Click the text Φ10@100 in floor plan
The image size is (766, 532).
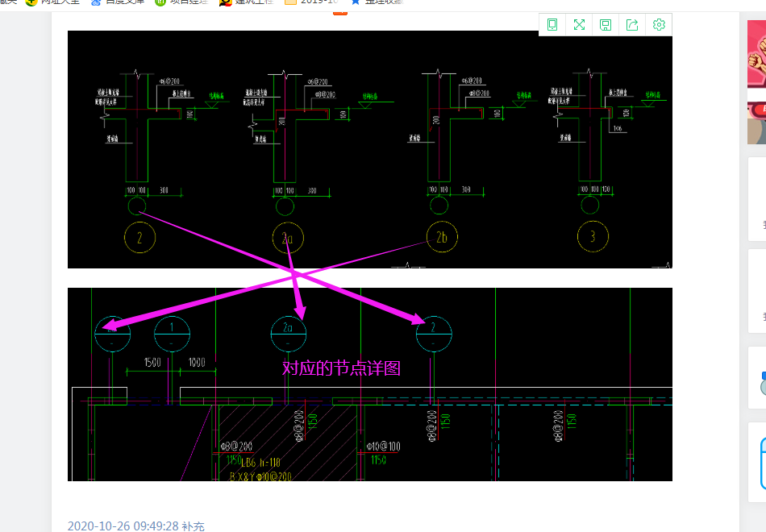tap(384, 447)
